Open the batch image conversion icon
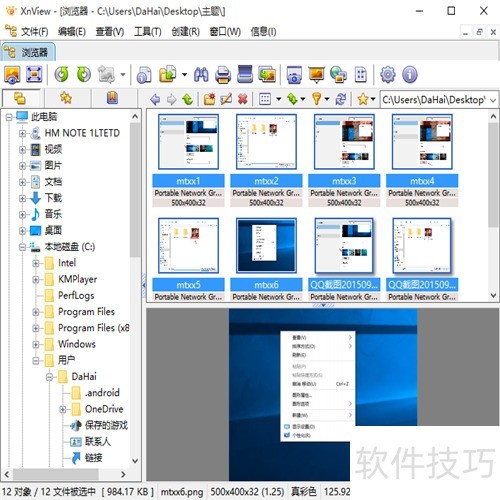 (267, 74)
